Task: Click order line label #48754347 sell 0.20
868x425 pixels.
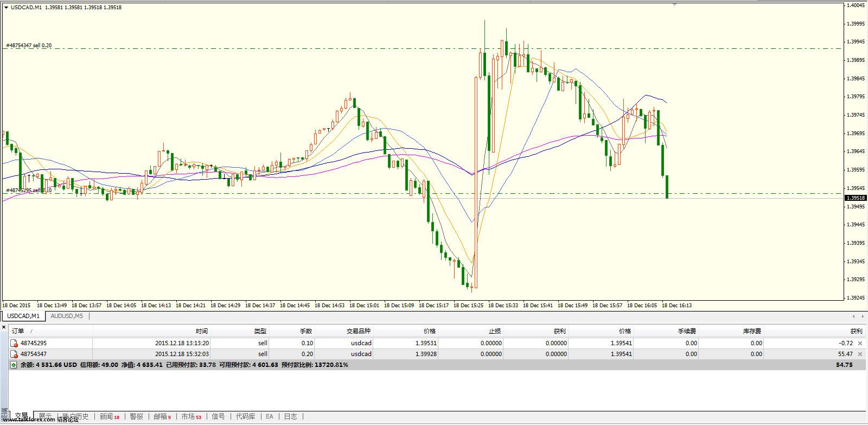Action: 29,46
